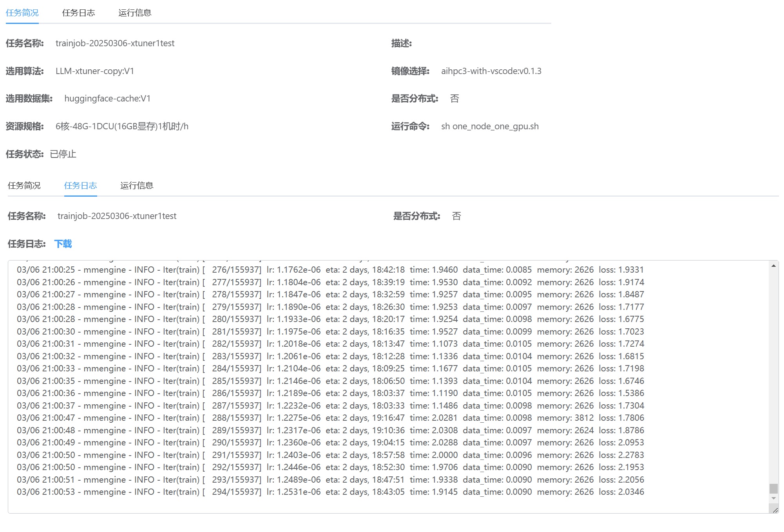Download the task log via 下载 link
This screenshot has width=784, height=532.
tap(63, 244)
